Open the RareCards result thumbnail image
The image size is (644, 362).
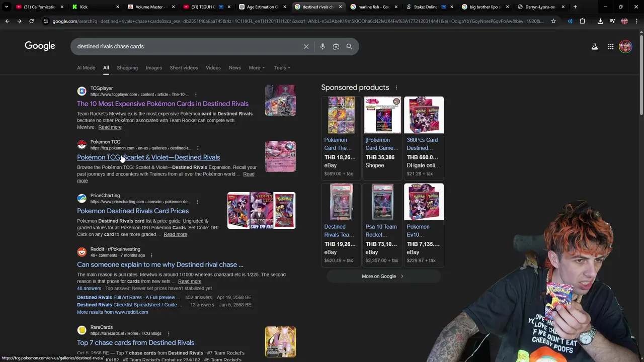tap(280, 342)
